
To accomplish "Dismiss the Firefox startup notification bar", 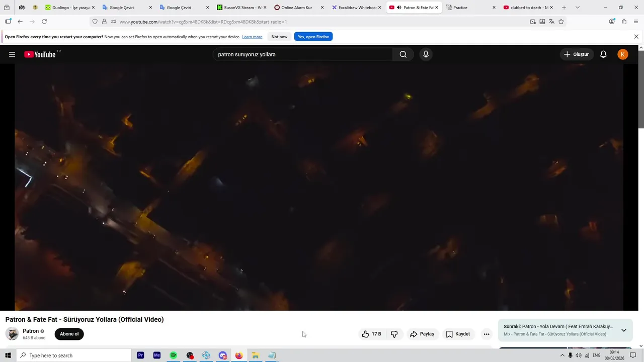I will (636, 37).
